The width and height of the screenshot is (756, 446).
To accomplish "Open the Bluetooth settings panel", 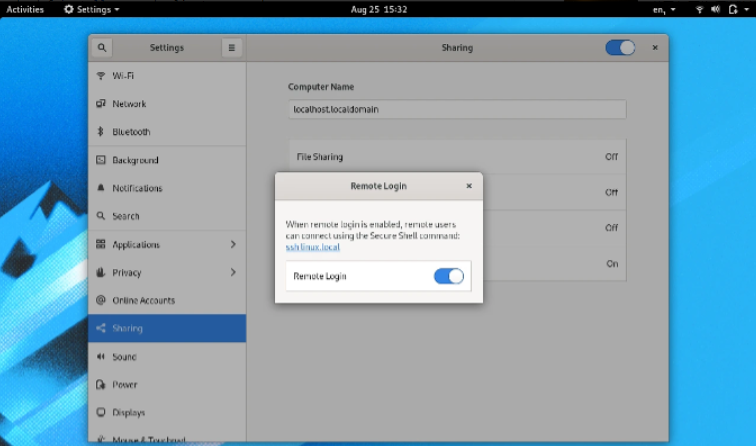I will (x=130, y=132).
